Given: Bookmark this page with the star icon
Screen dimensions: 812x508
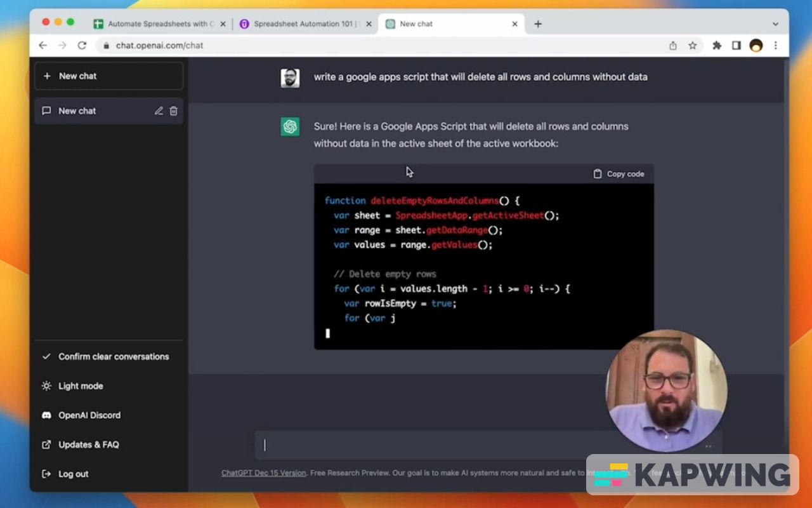Looking at the screenshot, I should pos(692,45).
